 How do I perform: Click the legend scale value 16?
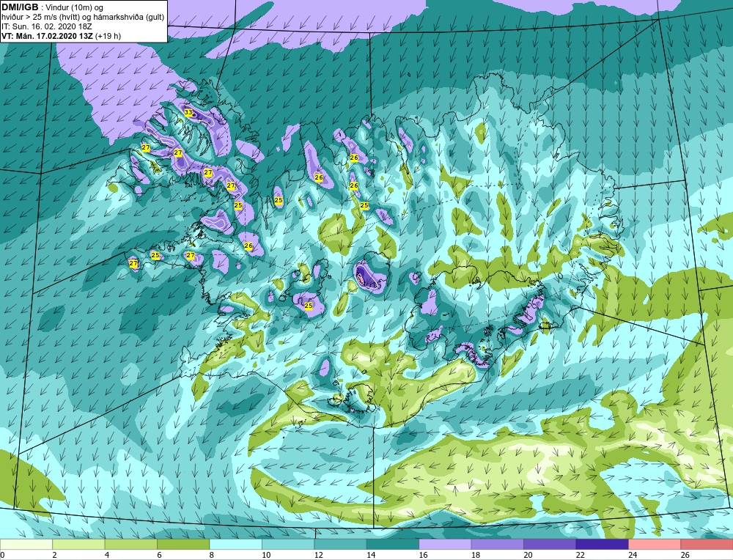pos(423,556)
